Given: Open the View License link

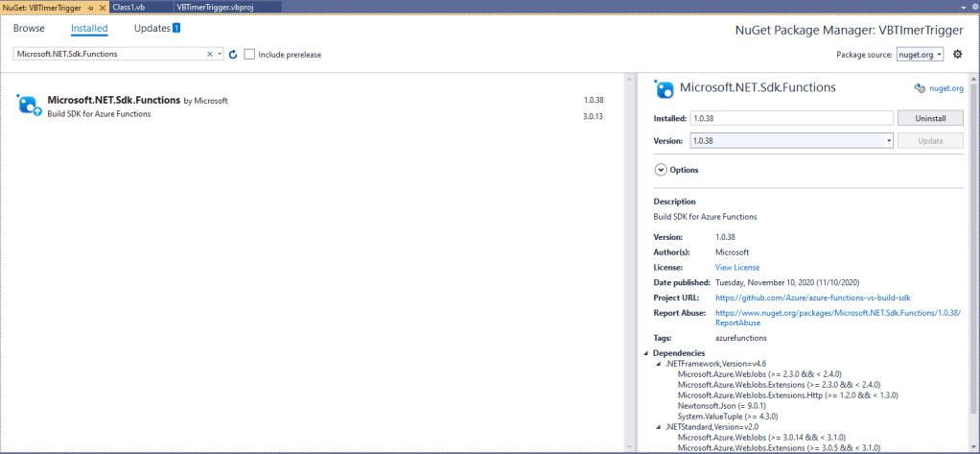Looking at the screenshot, I should [736, 267].
